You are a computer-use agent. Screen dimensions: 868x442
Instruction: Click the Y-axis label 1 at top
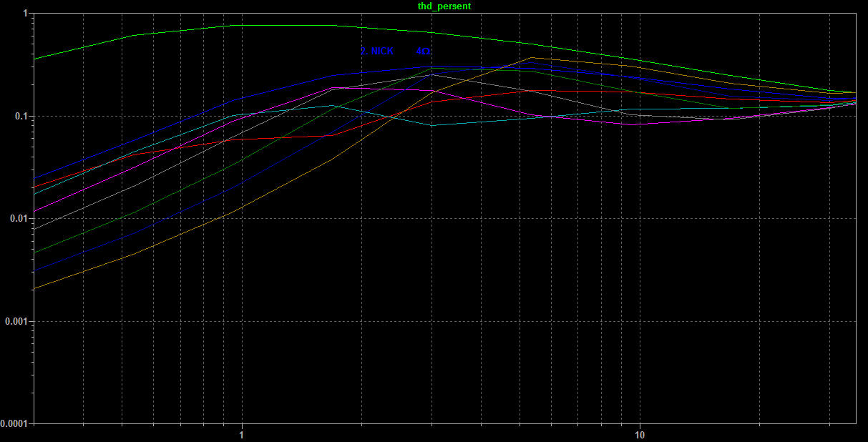[x=25, y=14]
